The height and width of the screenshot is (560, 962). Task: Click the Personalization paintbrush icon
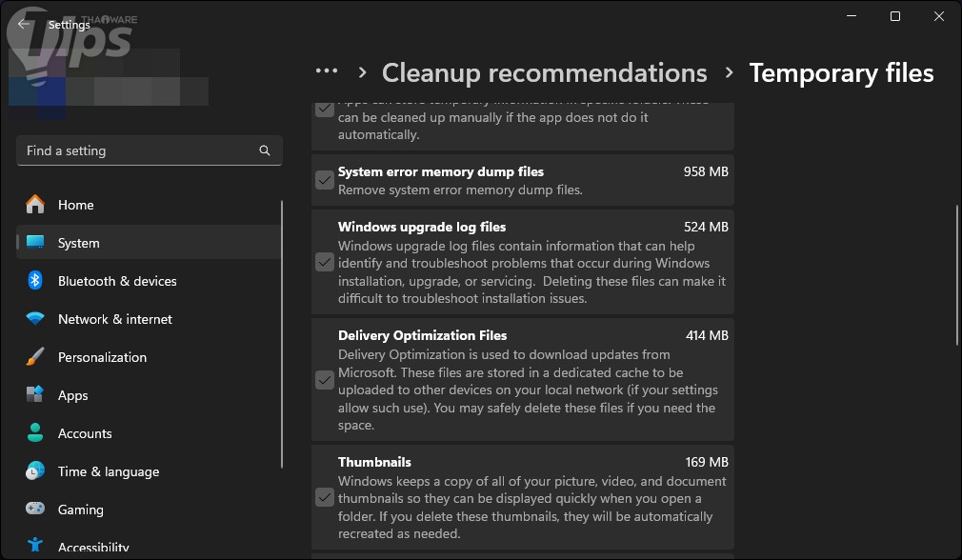pyautogui.click(x=35, y=357)
